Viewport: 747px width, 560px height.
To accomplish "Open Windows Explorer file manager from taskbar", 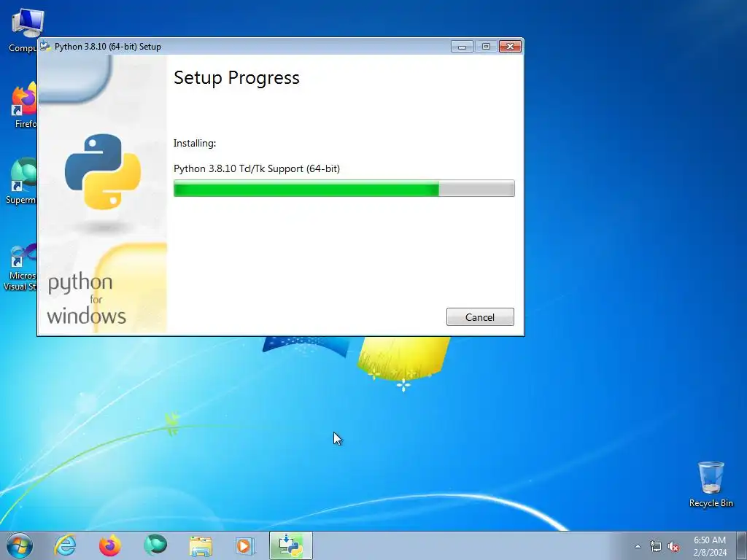I will click(201, 545).
